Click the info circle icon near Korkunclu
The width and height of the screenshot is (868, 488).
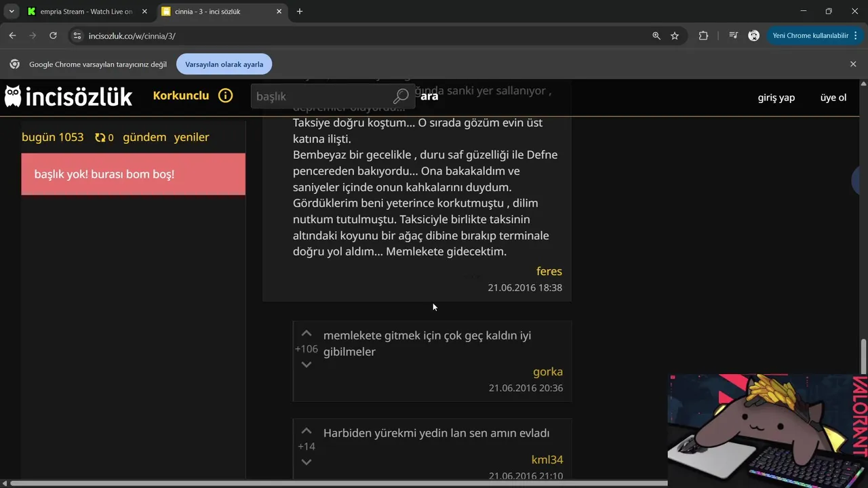click(x=225, y=96)
